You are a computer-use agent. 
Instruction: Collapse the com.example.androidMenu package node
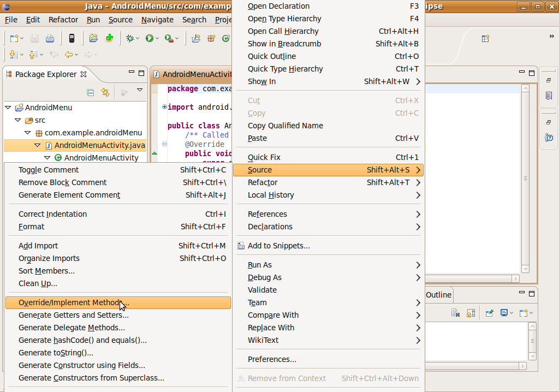(x=27, y=133)
